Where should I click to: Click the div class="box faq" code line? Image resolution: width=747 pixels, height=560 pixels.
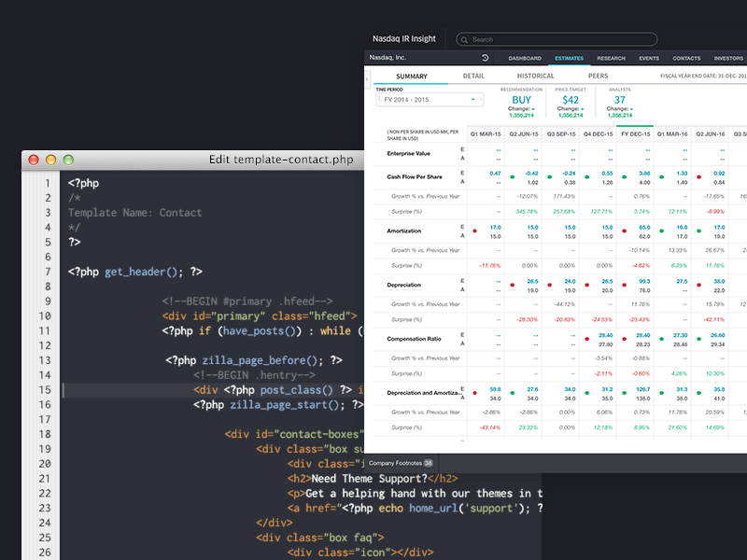(x=319, y=538)
